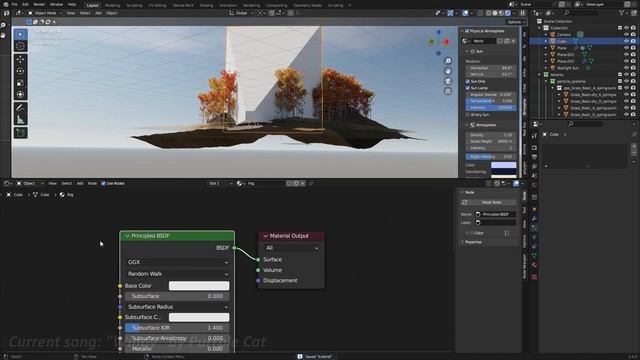Click the Subsurface IOR value field
Image resolution: width=640 pixels, height=360 pixels.
[x=178, y=328]
